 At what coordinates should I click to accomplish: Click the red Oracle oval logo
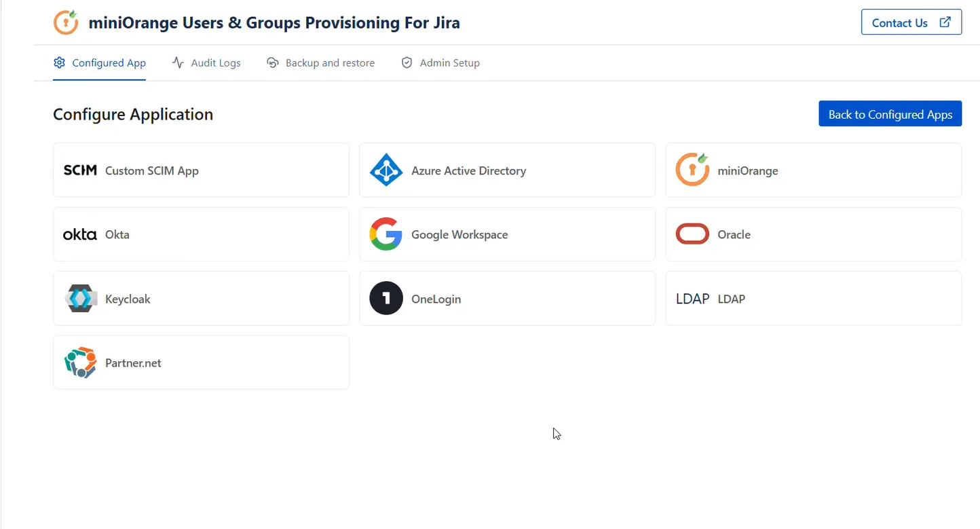[692, 234]
